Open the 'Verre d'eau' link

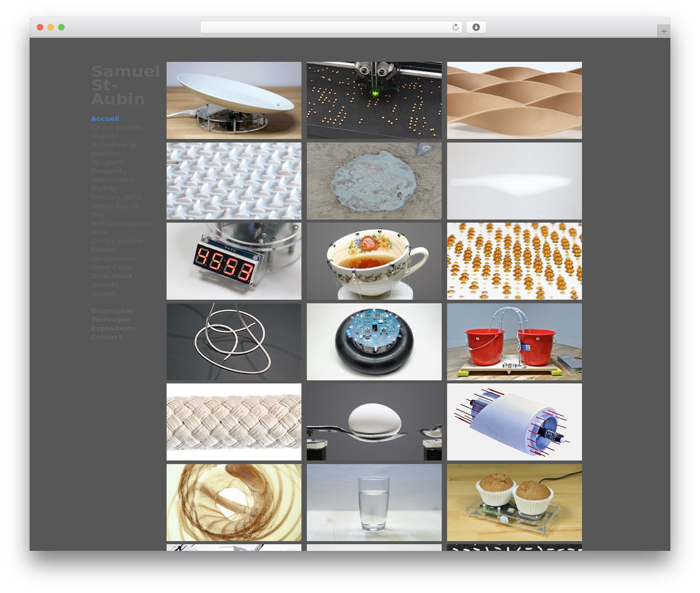coord(111,267)
